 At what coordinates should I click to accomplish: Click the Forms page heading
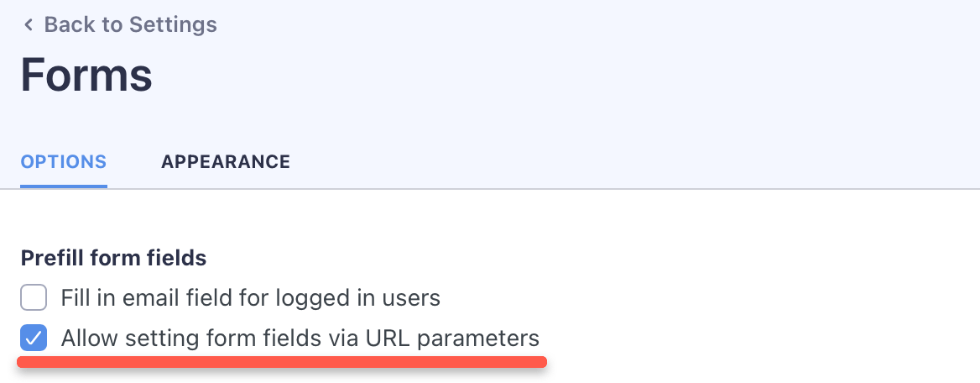(86, 75)
